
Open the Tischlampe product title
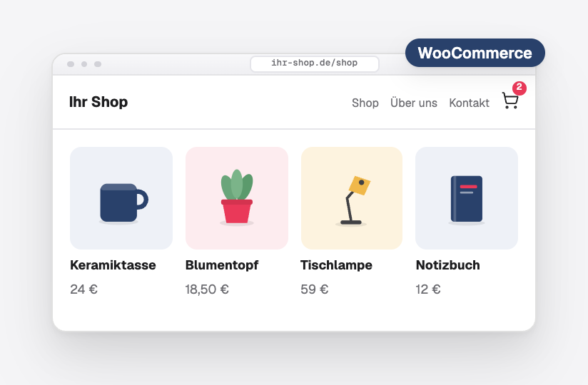click(x=336, y=265)
